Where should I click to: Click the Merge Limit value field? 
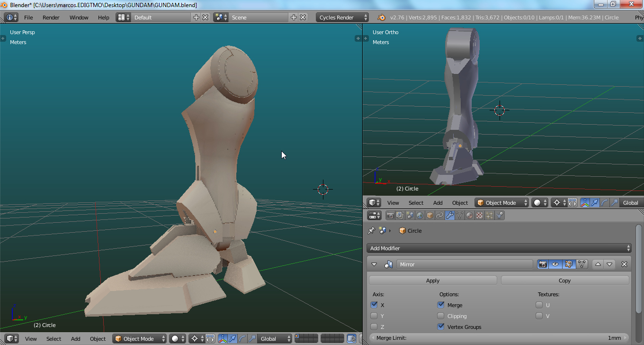click(499, 338)
